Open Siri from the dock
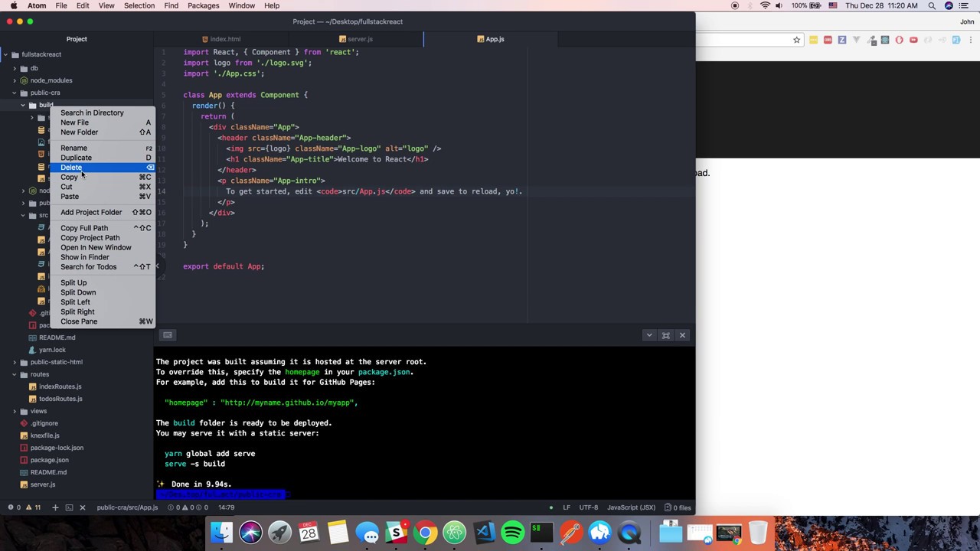 point(250,533)
